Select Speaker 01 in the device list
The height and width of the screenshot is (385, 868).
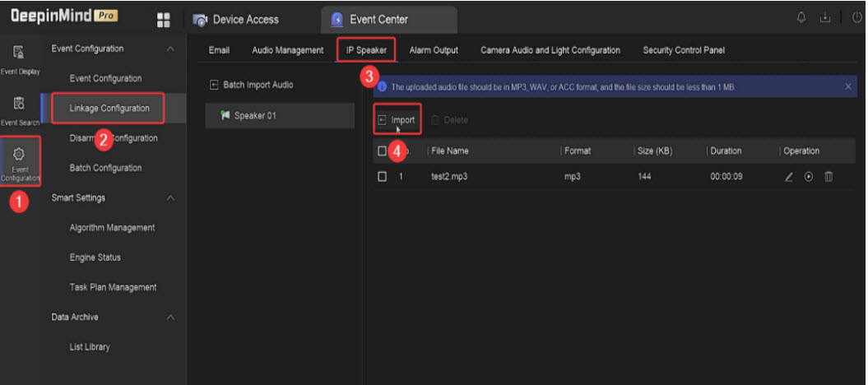[x=254, y=116]
